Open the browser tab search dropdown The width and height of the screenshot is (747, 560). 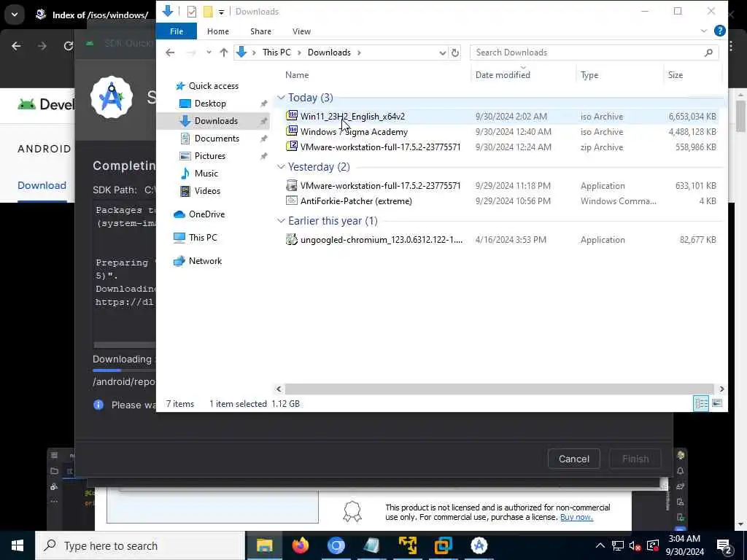[15, 15]
